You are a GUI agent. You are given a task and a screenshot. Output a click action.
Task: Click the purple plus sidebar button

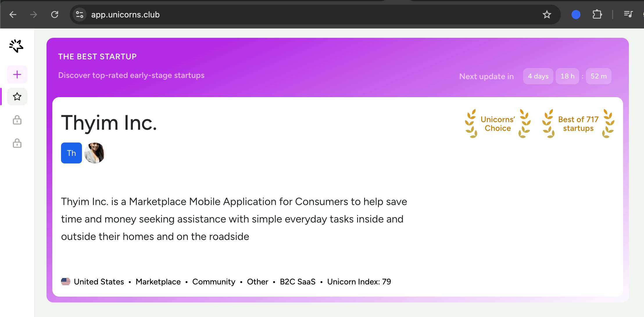17,74
